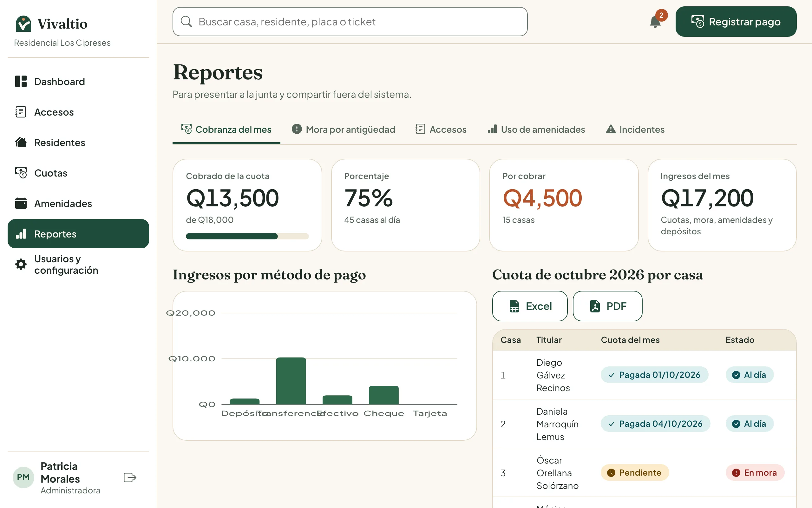Click the Residentes house icon
This screenshot has width=812, height=508.
21,143
